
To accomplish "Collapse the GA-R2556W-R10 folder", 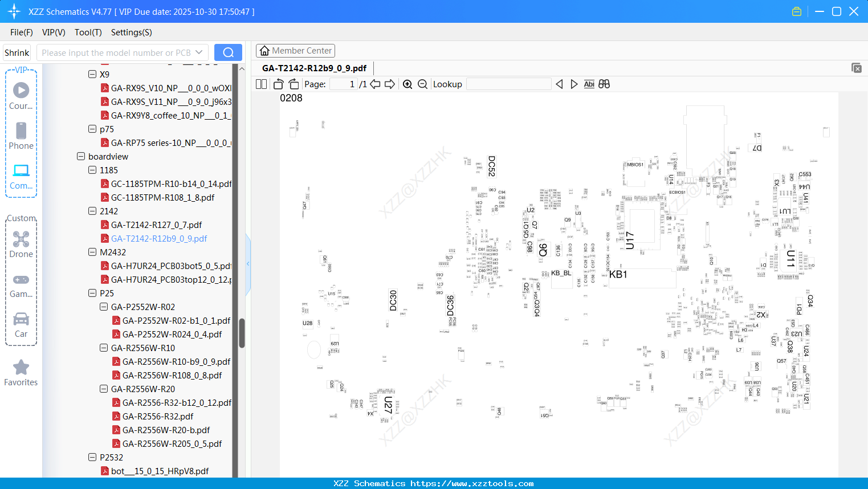I will pyautogui.click(x=104, y=348).
